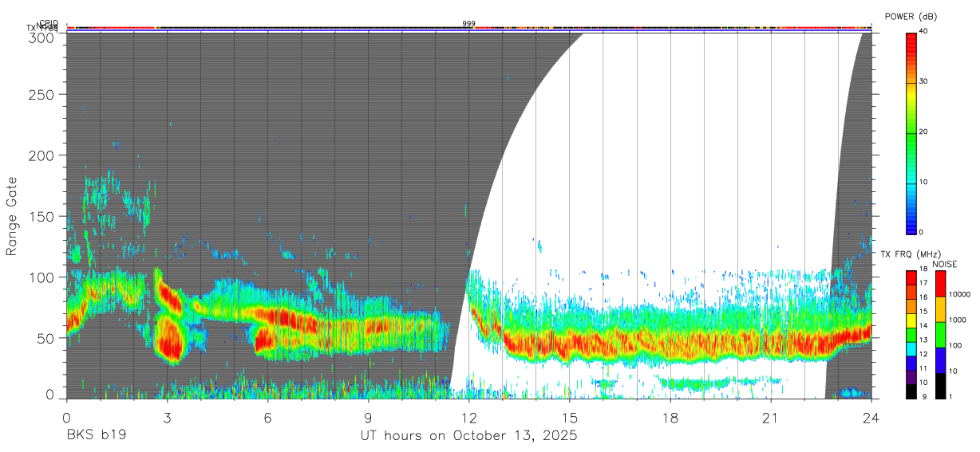Viewport: 980px width, 452px height.
Task: Click the '24' UT hour axis label
Action: coord(871,417)
